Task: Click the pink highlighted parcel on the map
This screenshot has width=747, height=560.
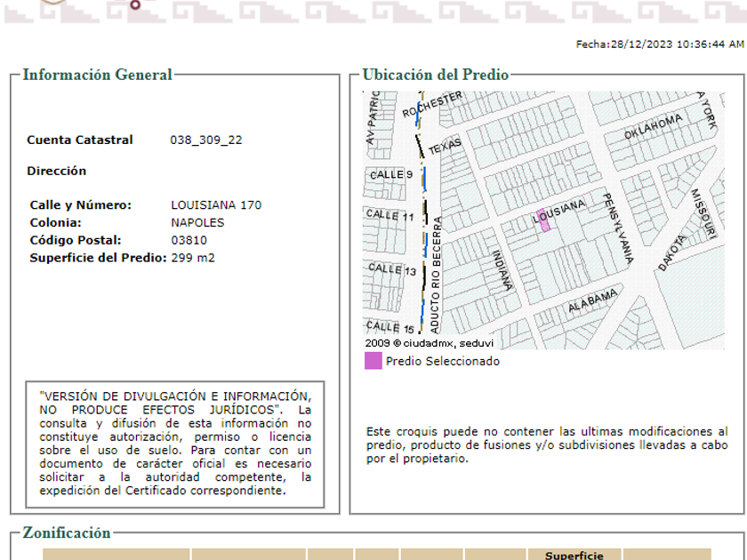Action: click(543, 221)
